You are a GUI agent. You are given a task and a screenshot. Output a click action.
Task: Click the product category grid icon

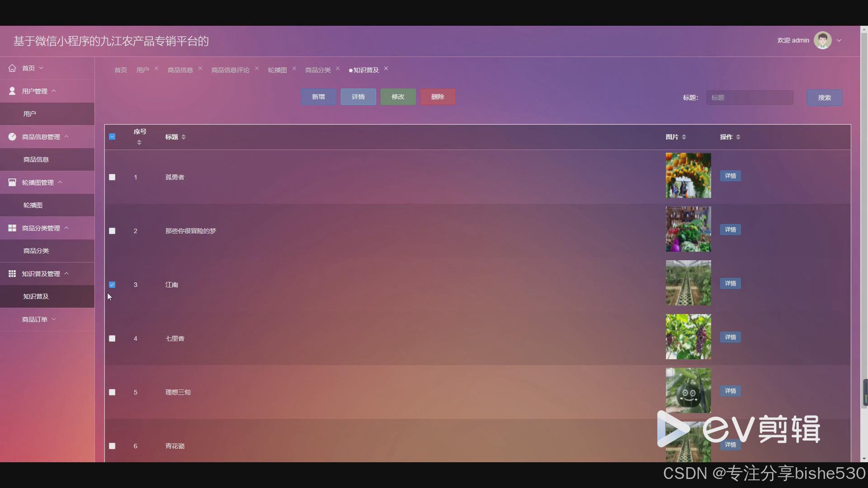point(12,228)
